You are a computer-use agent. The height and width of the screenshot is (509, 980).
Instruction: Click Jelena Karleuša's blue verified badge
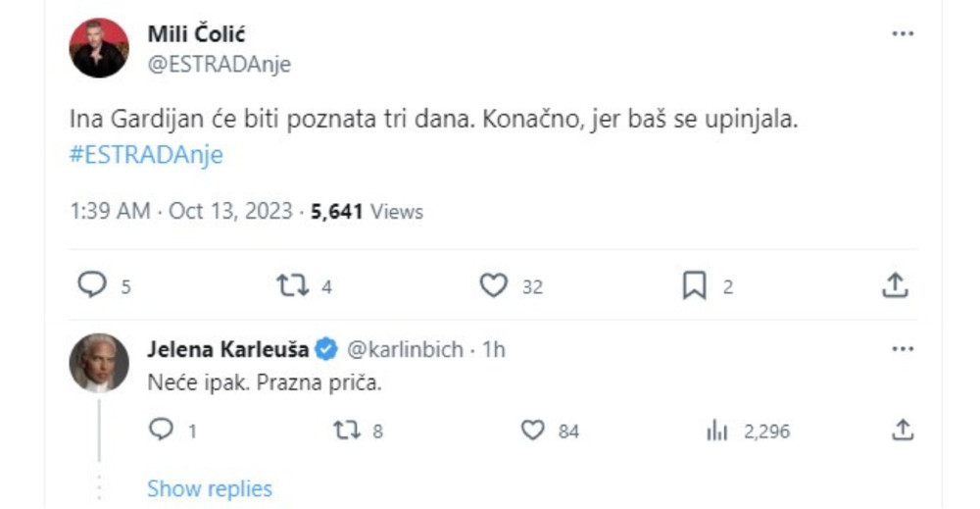pyautogui.click(x=327, y=349)
